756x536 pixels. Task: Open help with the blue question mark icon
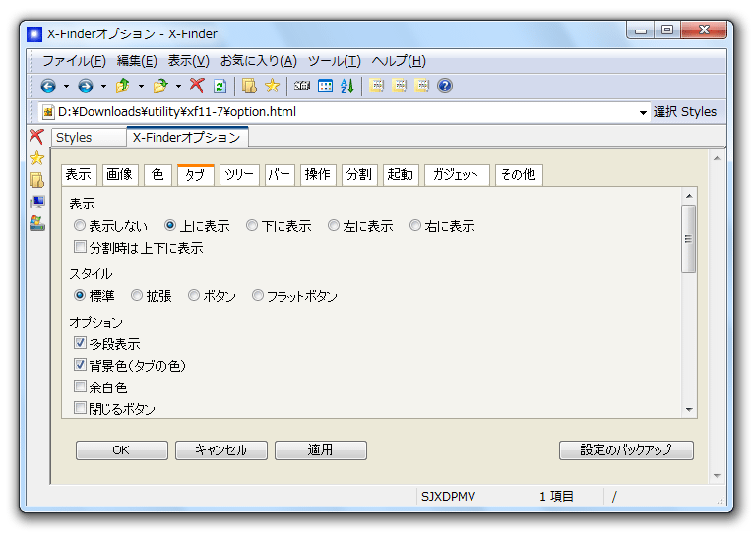pos(445,86)
